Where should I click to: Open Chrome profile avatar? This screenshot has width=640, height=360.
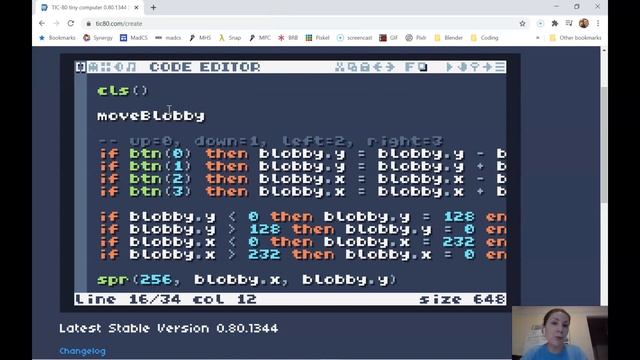[x=584, y=23]
